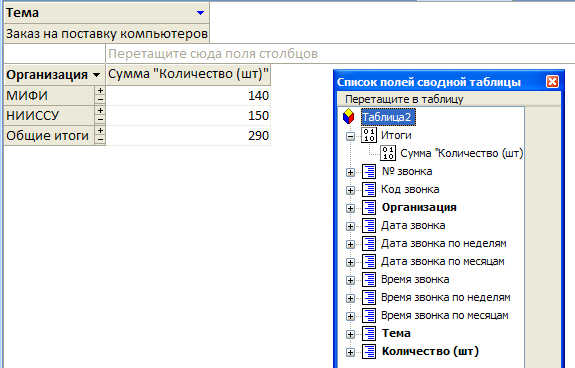This screenshot has height=368, width=575.
Task: Click Время звонка по неделям field icon
Action: click(369, 297)
